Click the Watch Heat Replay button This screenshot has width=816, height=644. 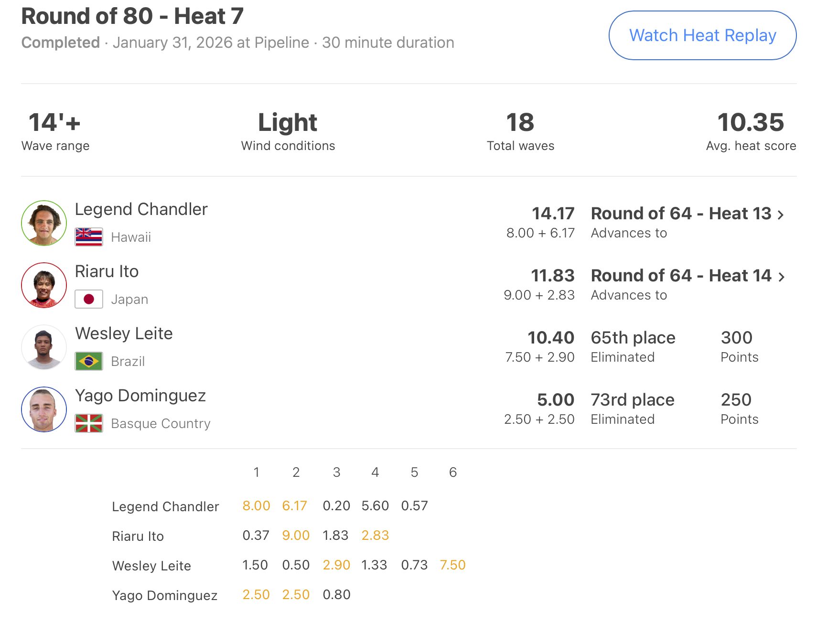(702, 36)
